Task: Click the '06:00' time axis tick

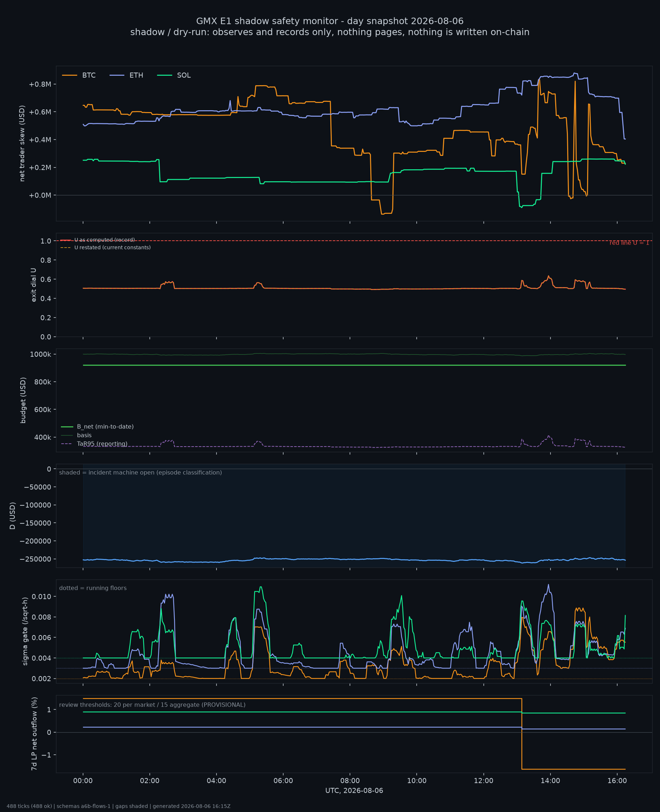Action: 283,781
